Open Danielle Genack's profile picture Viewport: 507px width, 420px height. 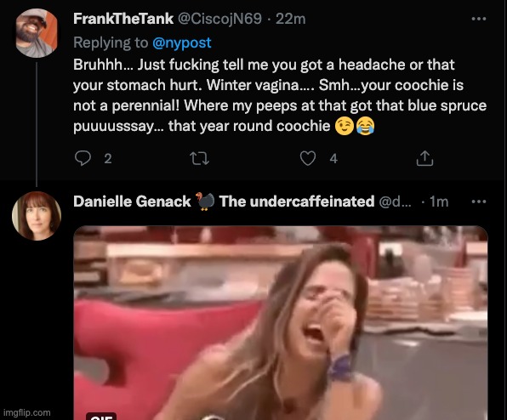point(37,216)
